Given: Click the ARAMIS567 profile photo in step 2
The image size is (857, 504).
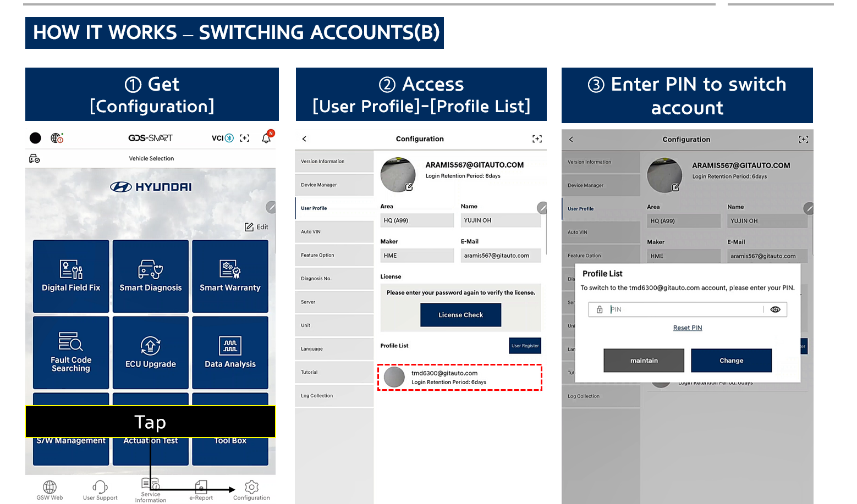Looking at the screenshot, I should [398, 175].
